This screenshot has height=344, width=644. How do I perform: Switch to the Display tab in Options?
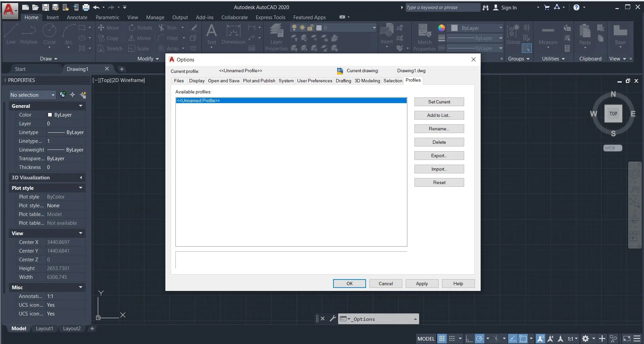197,81
